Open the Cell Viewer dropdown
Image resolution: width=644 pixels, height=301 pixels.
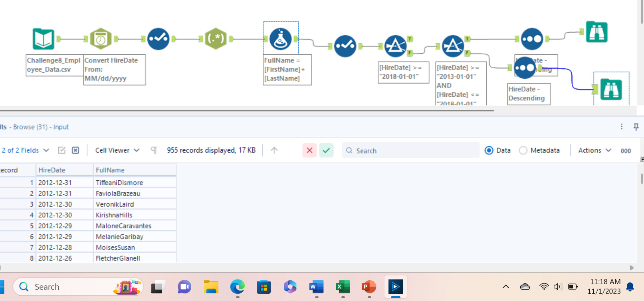(117, 150)
